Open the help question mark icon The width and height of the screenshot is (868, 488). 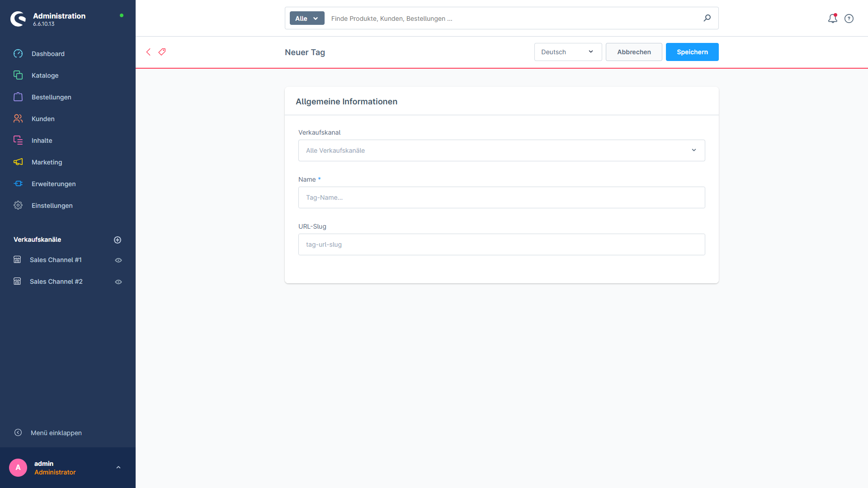tap(849, 19)
